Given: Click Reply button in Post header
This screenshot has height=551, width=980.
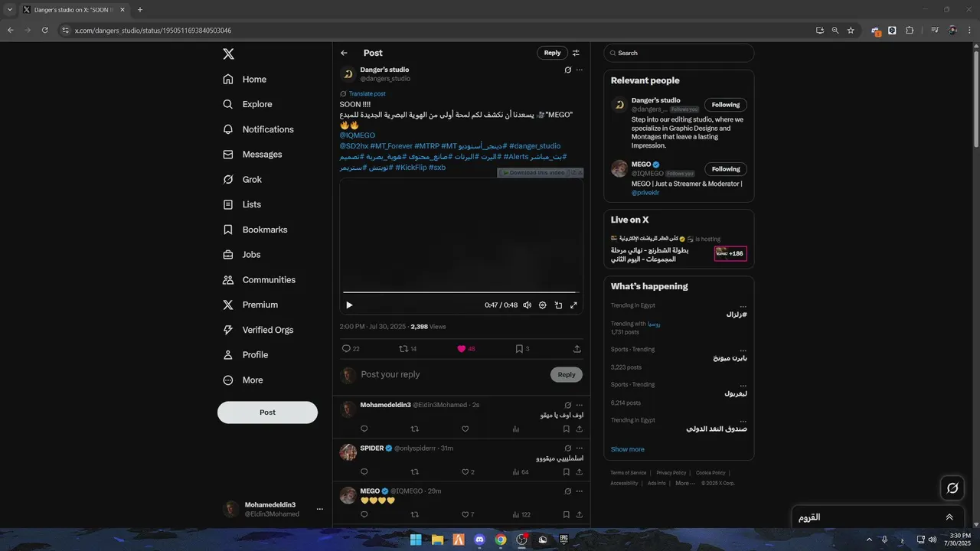Looking at the screenshot, I should tap(552, 53).
